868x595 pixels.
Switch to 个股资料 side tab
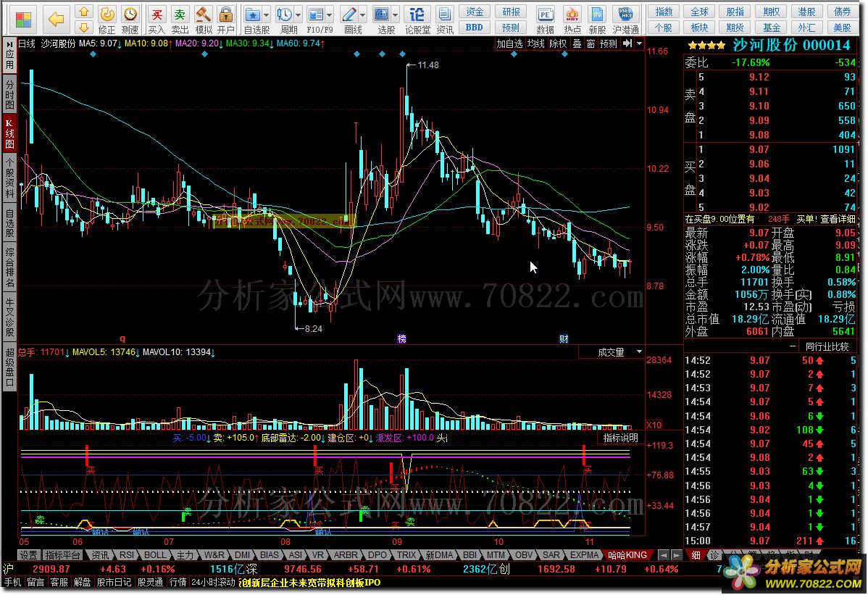click(9, 178)
